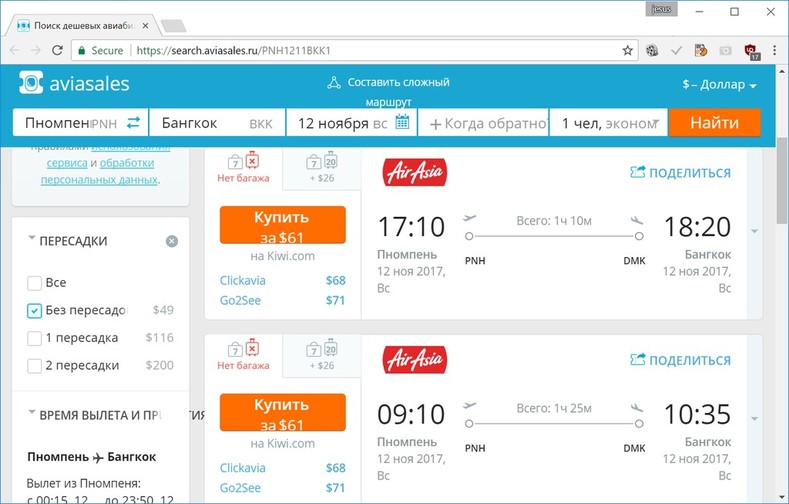Click the film reel extension icon
The height and width of the screenshot is (504, 789).
(652, 50)
